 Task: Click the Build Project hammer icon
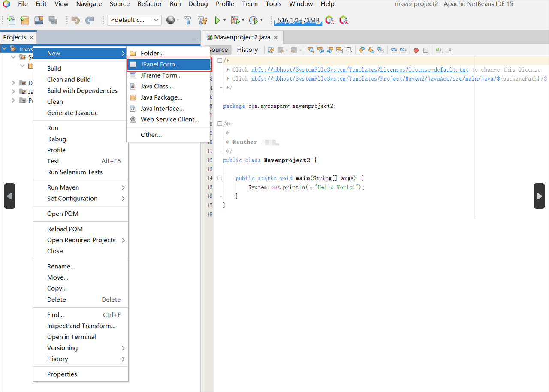[188, 20]
